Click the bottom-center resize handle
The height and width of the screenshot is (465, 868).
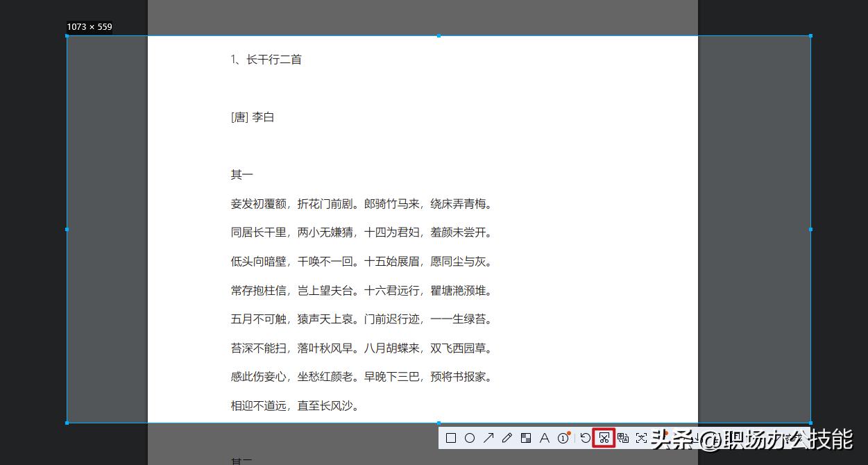pos(438,422)
